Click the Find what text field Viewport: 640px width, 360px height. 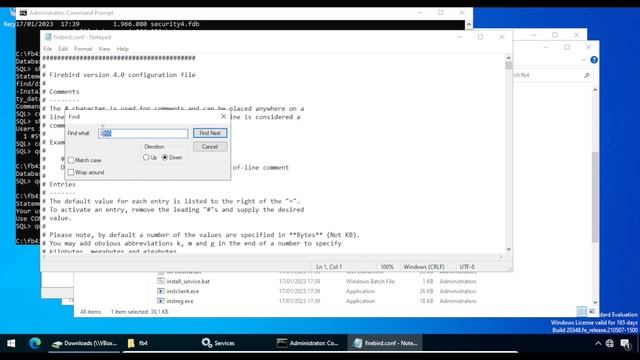click(x=143, y=133)
